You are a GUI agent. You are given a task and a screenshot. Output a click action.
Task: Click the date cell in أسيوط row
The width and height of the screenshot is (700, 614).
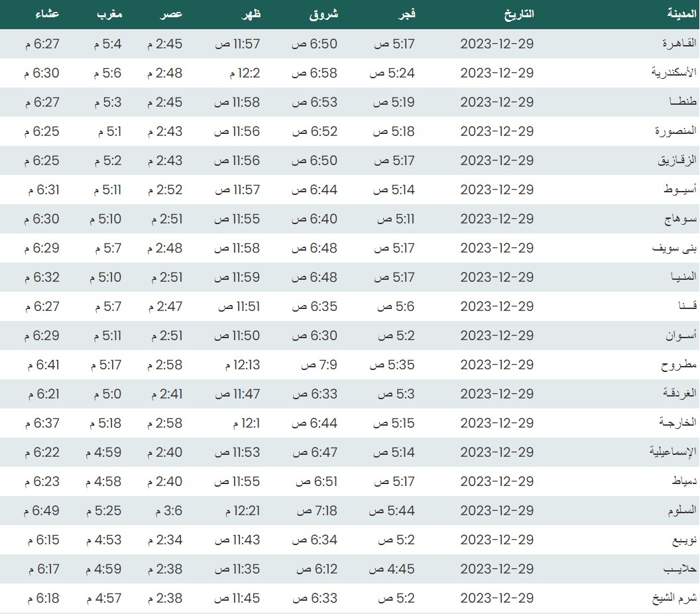pyautogui.click(x=496, y=190)
